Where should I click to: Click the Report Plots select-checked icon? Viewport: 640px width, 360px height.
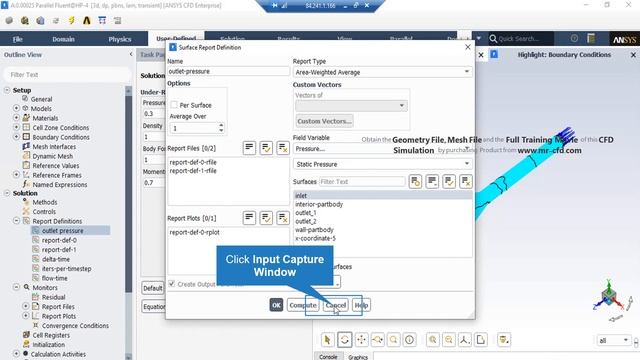266,218
